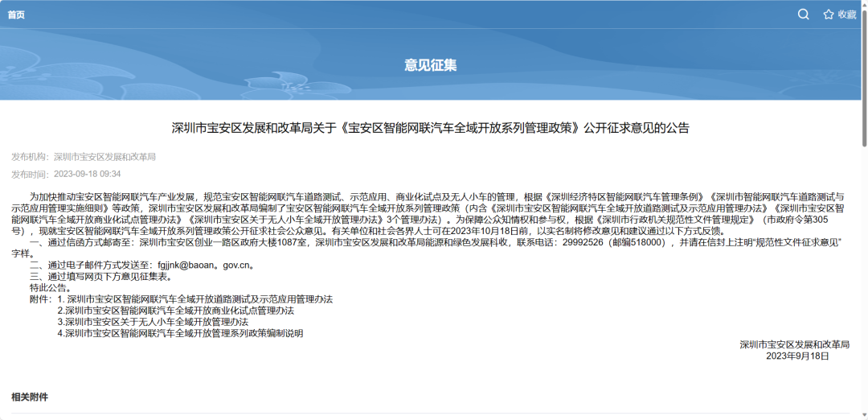Screen dimensions: 868x420
Task: Click the star favorite icon
Action: (828, 14)
